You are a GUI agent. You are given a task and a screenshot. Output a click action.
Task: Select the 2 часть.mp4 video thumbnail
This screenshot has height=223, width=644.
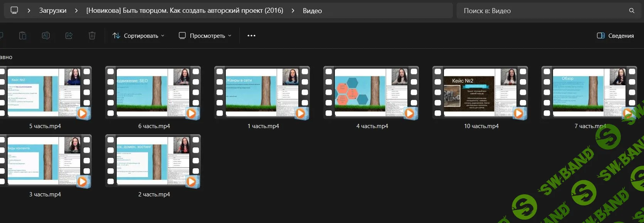pos(153,161)
